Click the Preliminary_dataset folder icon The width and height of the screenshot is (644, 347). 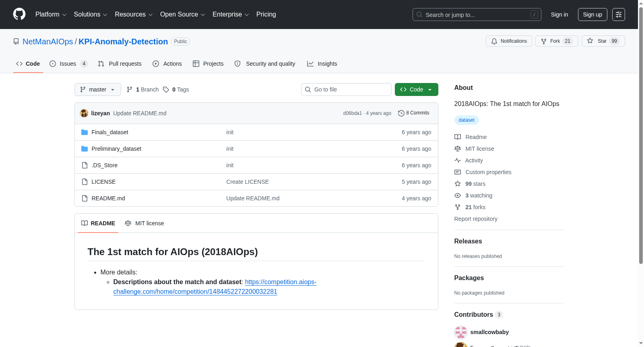tap(85, 149)
